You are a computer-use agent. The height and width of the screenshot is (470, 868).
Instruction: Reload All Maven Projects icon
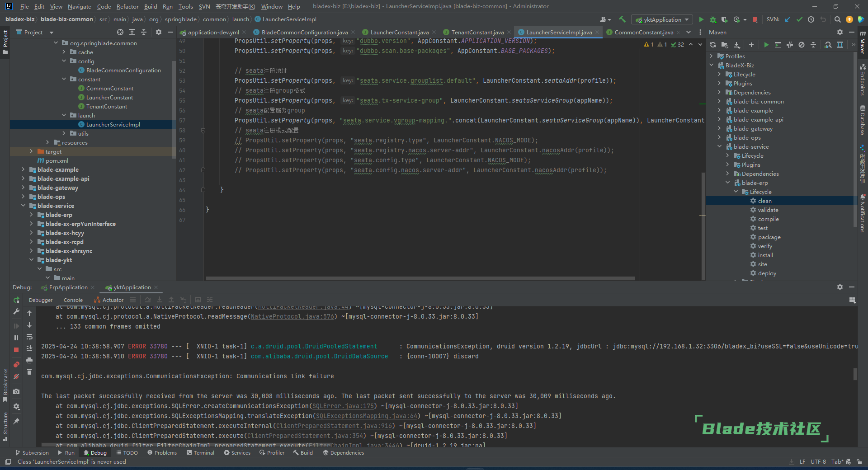(x=713, y=45)
